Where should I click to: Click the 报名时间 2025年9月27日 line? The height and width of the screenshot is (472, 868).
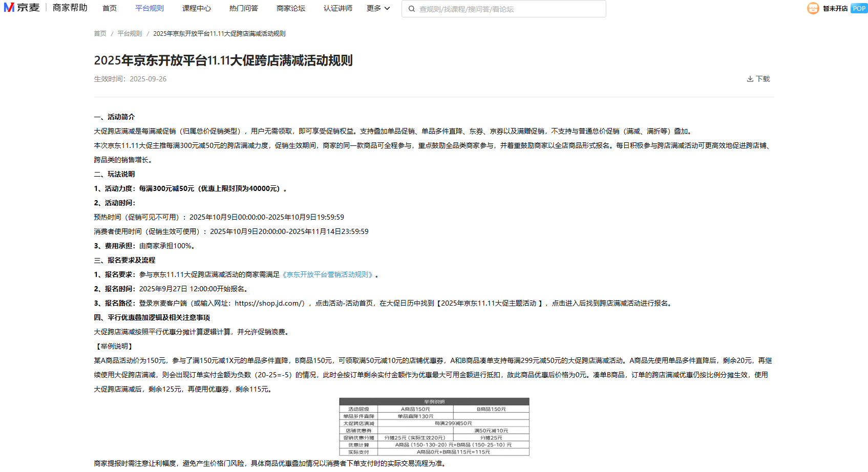[x=172, y=289]
